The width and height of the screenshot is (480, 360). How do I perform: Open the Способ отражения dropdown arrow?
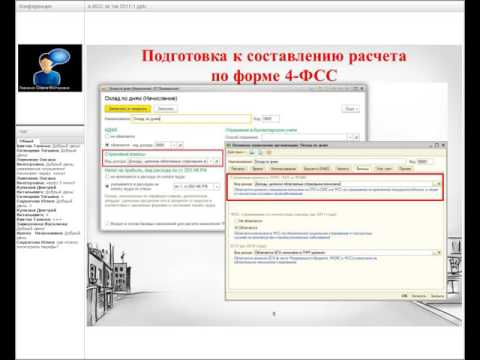pos(350,137)
